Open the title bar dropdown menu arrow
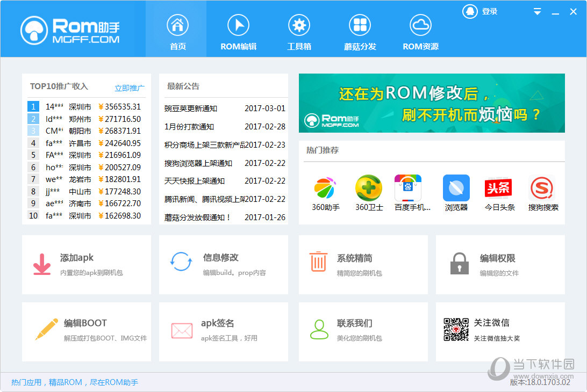This screenshot has width=587, height=392. click(x=537, y=12)
